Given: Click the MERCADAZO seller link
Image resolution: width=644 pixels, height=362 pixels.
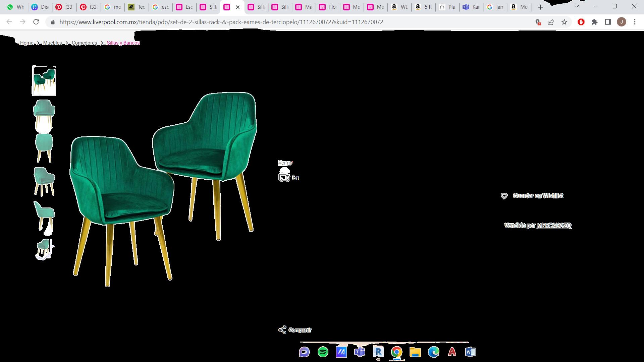Looking at the screenshot, I should click(554, 226).
